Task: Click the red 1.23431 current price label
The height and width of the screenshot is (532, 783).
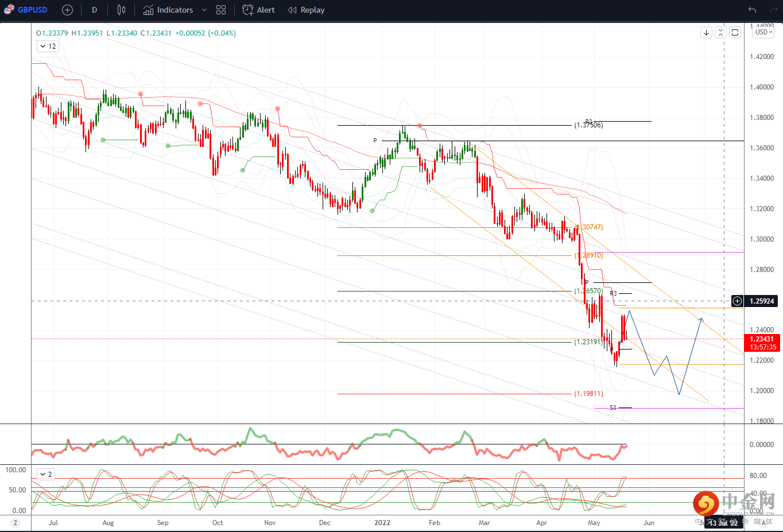Action: [x=763, y=339]
